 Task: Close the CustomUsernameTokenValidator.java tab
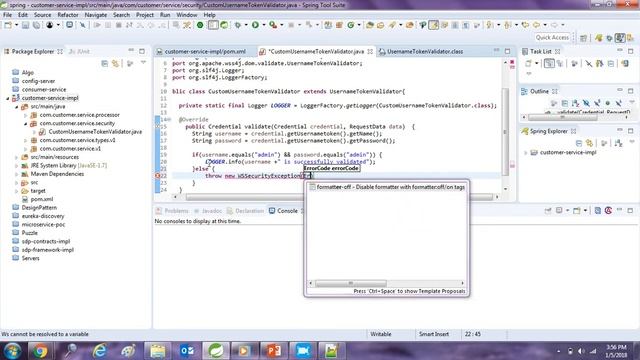coord(370,51)
